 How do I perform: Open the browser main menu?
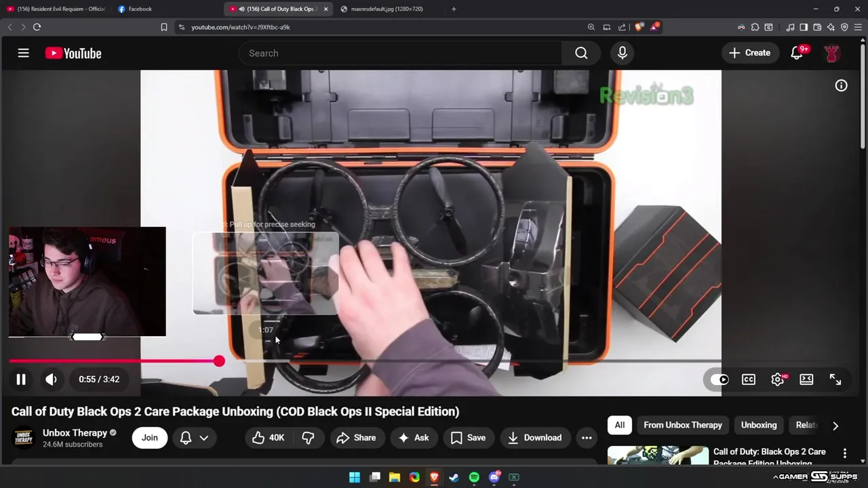(x=859, y=27)
